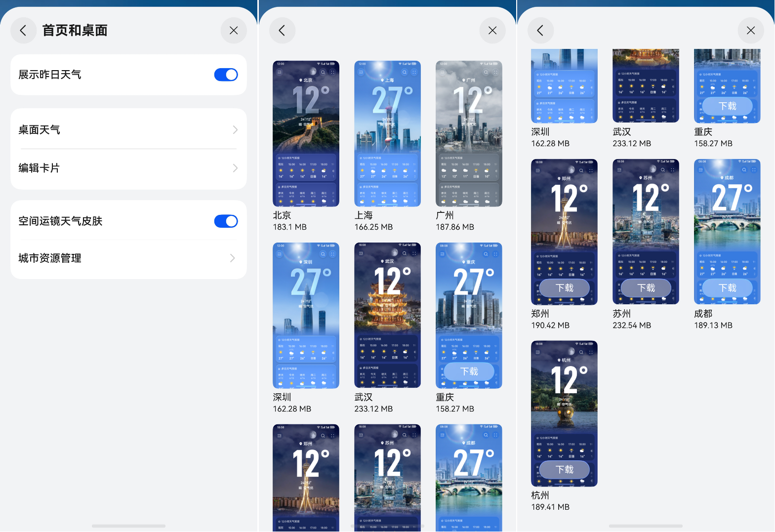Toggle the 展示昨日天气 switch
This screenshot has width=775, height=532.
point(226,75)
